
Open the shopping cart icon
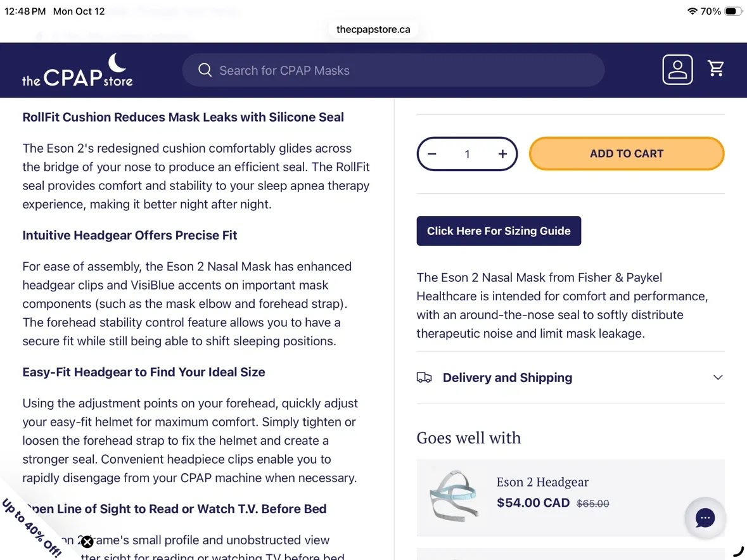[715, 68]
